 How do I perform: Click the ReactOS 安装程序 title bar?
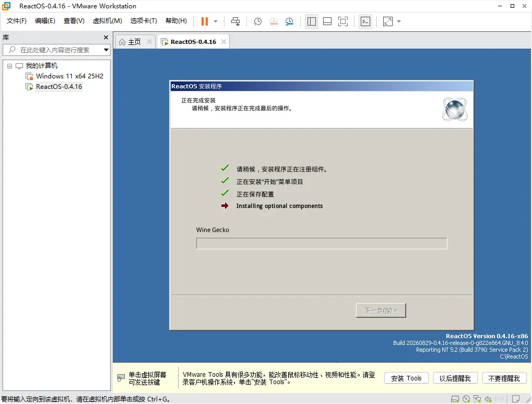(x=321, y=86)
